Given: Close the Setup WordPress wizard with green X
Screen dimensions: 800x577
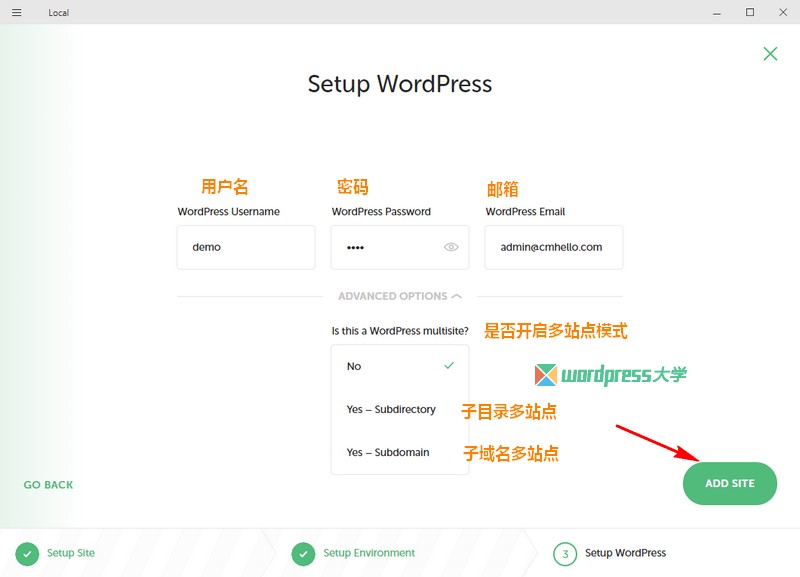Looking at the screenshot, I should (770, 54).
